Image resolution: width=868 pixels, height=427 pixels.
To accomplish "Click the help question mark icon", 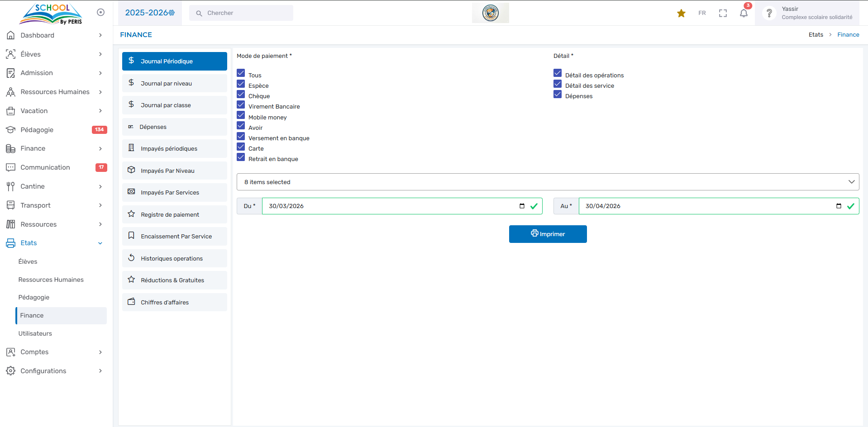I will tap(769, 13).
